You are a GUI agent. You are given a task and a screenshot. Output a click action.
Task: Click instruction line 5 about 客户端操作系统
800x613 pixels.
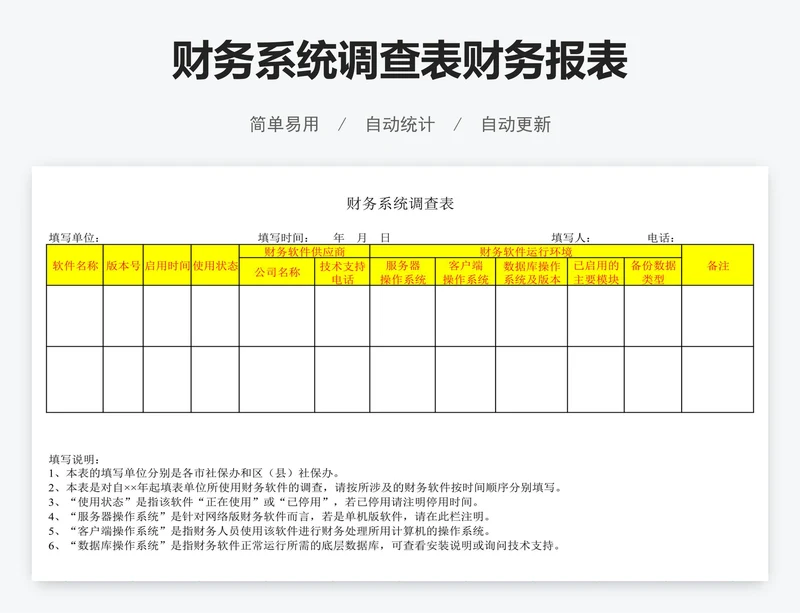[x=270, y=531]
